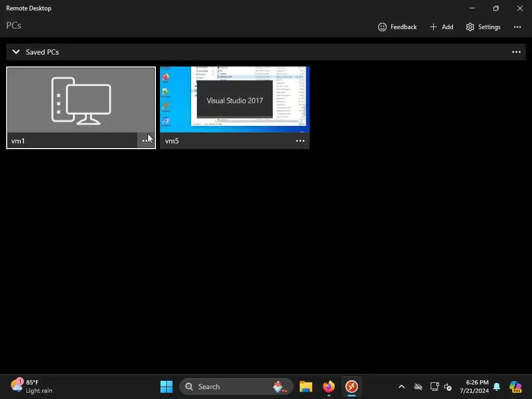Connect to the vm5 thumbnail preview
The width and height of the screenshot is (532, 399).
tap(234, 99)
